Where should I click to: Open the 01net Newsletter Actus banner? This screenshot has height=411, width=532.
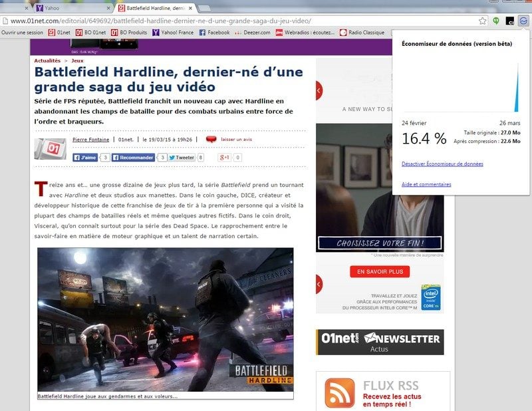[x=380, y=342]
